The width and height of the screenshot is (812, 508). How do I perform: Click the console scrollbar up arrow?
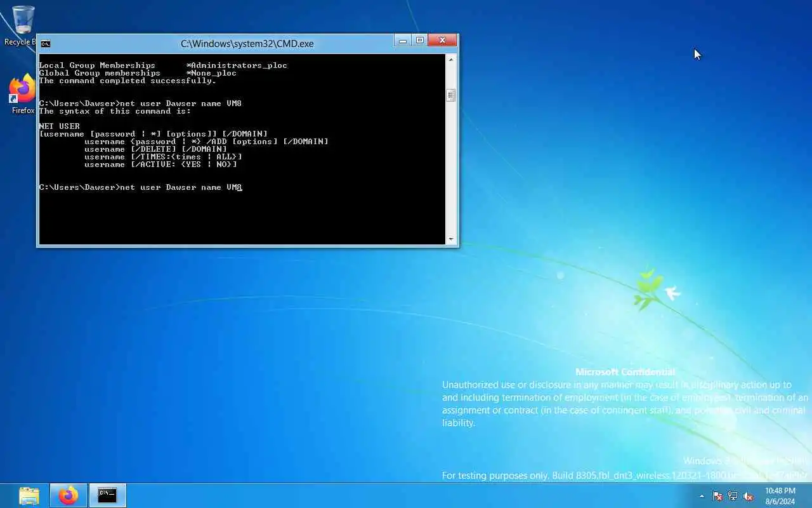pos(451,60)
